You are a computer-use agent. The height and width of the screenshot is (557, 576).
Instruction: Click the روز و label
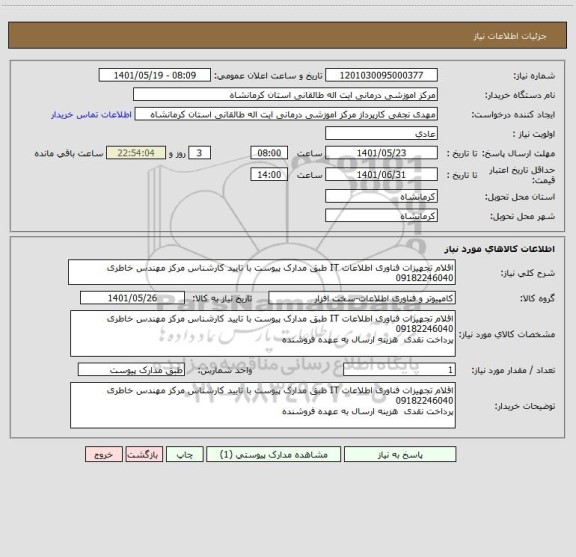pos(177,153)
